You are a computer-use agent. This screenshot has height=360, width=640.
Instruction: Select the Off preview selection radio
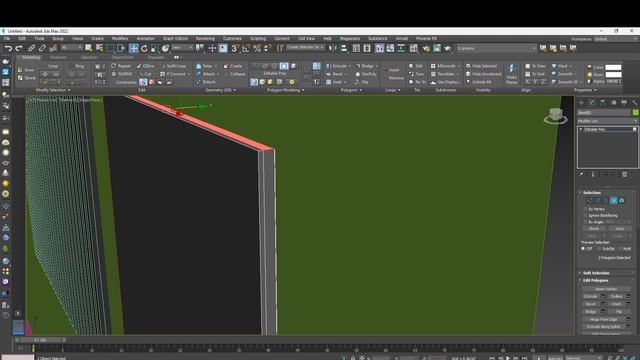pos(583,248)
